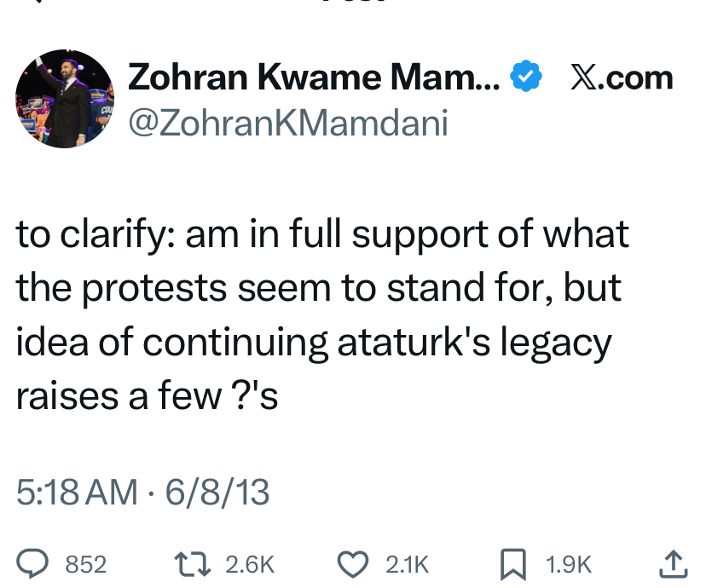View the 852 replies count
This screenshot has width=706, height=588.
pyautogui.click(x=86, y=564)
